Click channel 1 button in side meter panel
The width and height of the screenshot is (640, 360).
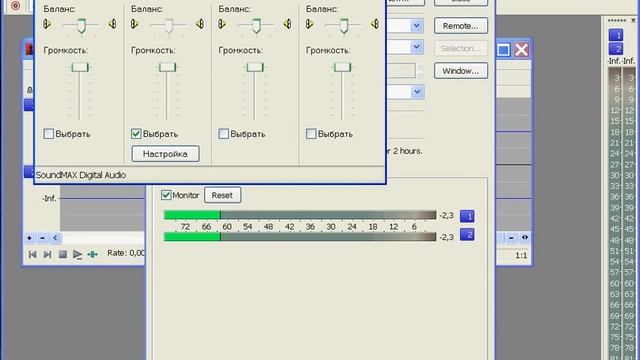pyautogui.click(x=616, y=35)
